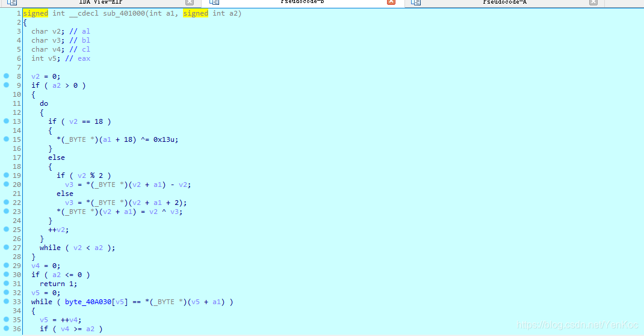644x336 pixels.
Task: Select the Pseudocode-B tab
Action: 302,2
